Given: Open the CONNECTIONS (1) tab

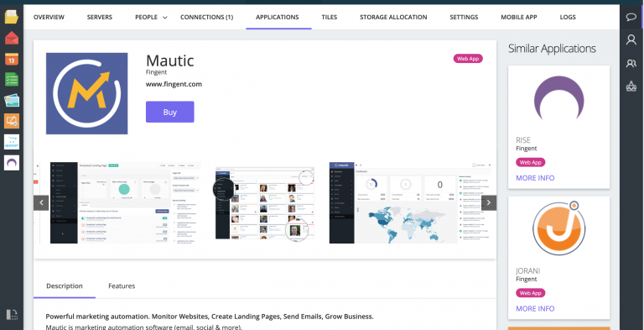Looking at the screenshot, I should [x=206, y=18].
